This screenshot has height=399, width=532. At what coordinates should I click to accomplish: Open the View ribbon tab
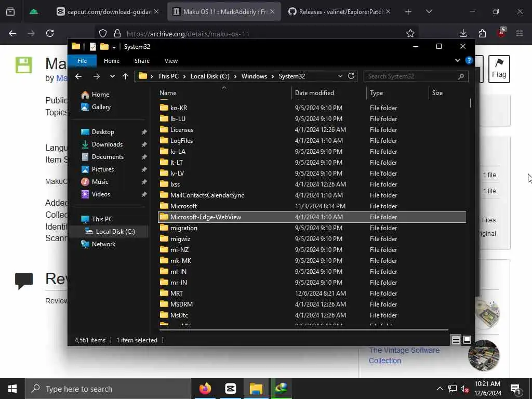[x=171, y=61]
